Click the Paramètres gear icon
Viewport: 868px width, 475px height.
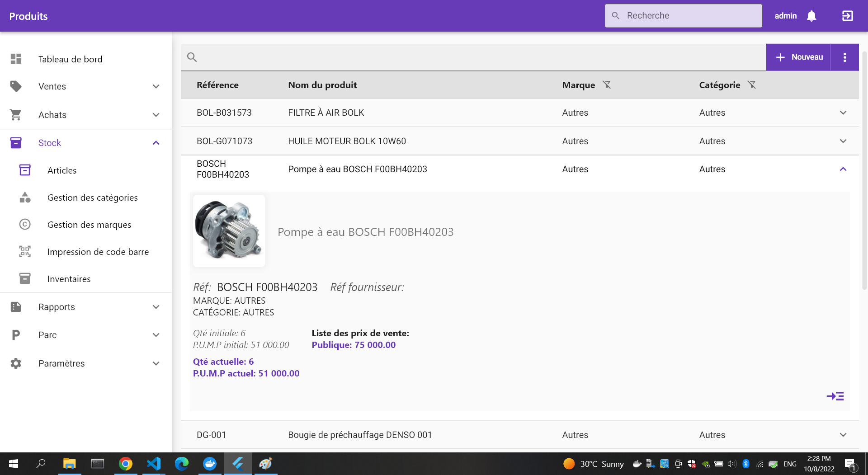[x=16, y=363]
